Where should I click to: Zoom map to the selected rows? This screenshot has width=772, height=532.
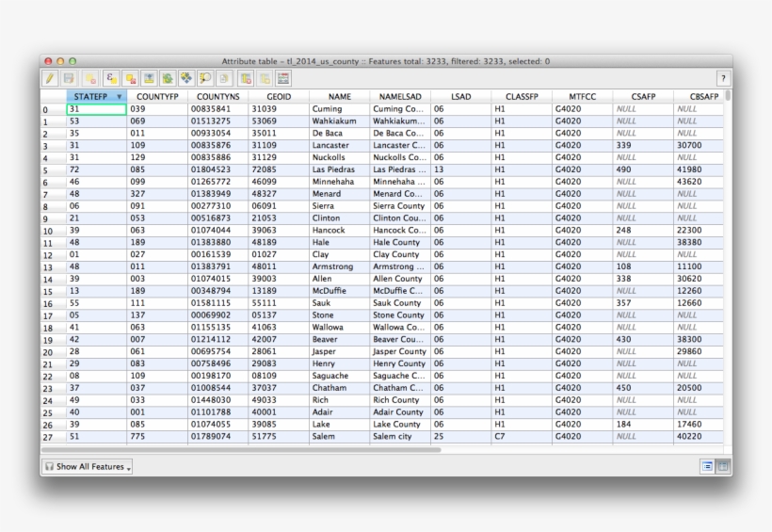pyautogui.click(x=205, y=79)
